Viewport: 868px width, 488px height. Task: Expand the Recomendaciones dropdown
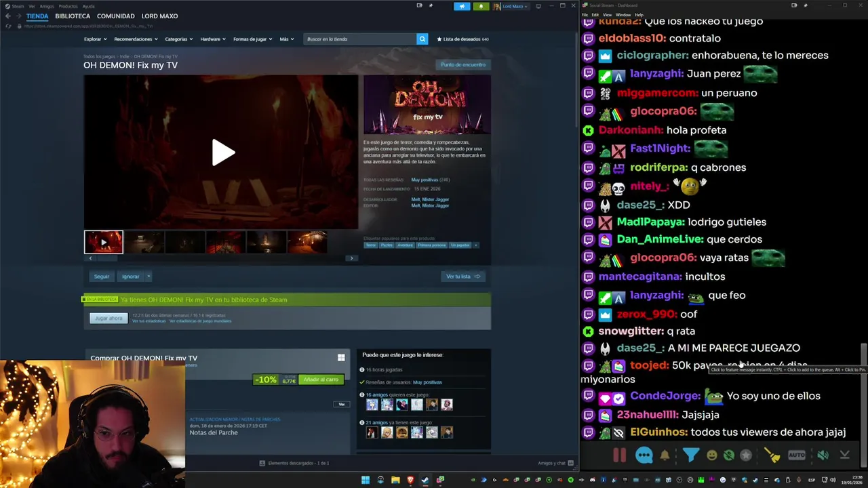(136, 39)
